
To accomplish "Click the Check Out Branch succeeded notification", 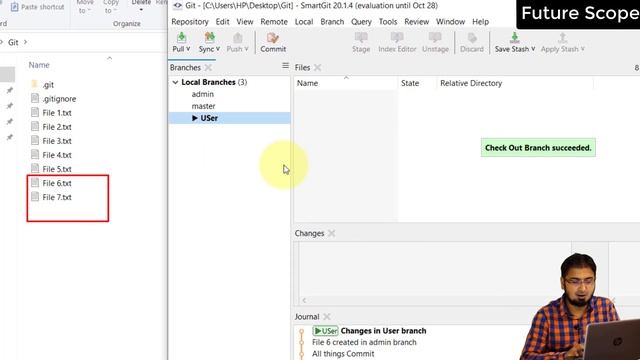I will (538, 148).
